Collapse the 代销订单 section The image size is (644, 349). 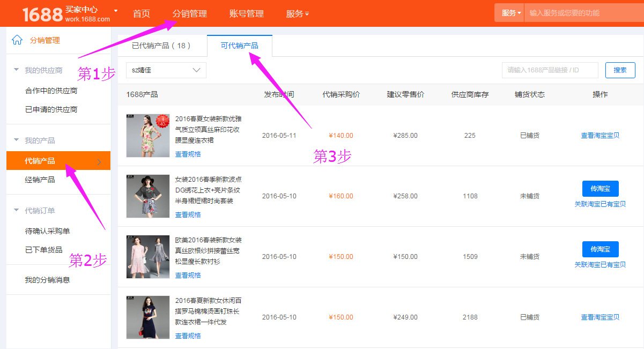pos(17,211)
